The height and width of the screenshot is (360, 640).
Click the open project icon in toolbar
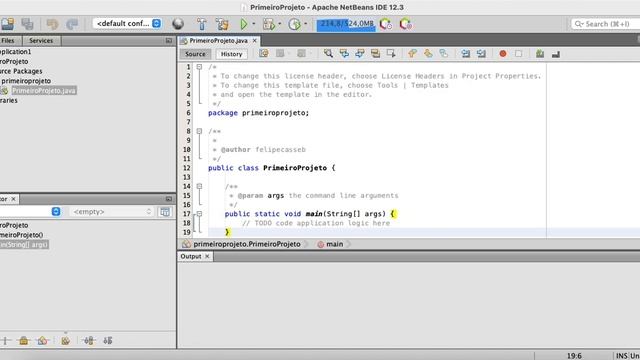pos(7,24)
